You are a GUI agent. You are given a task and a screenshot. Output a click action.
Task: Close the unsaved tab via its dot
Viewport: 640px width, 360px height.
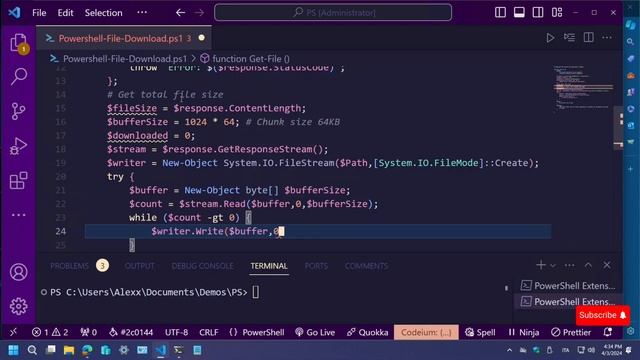tap(202, 38)
